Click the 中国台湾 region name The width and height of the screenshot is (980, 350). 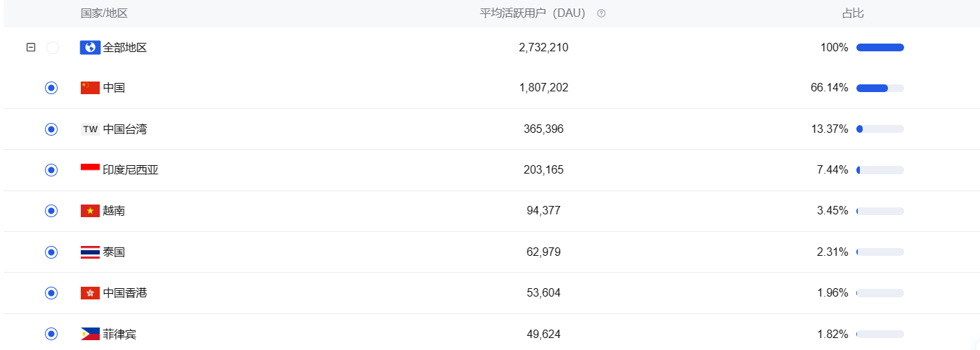tap(125, 129)
